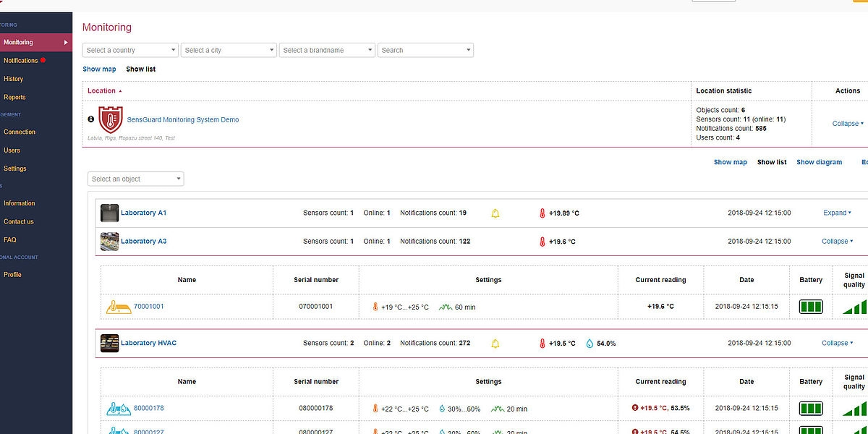Click the bell icon in Laboratory HVAC row
Viewport: 868px width, 434px height.
click(x=495, y=344)
